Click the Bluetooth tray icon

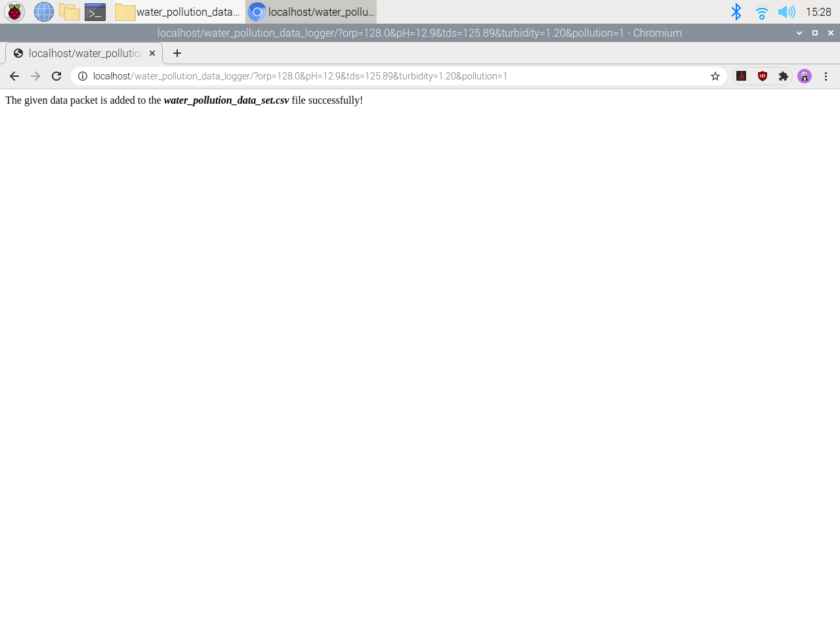tap(736, 12)
